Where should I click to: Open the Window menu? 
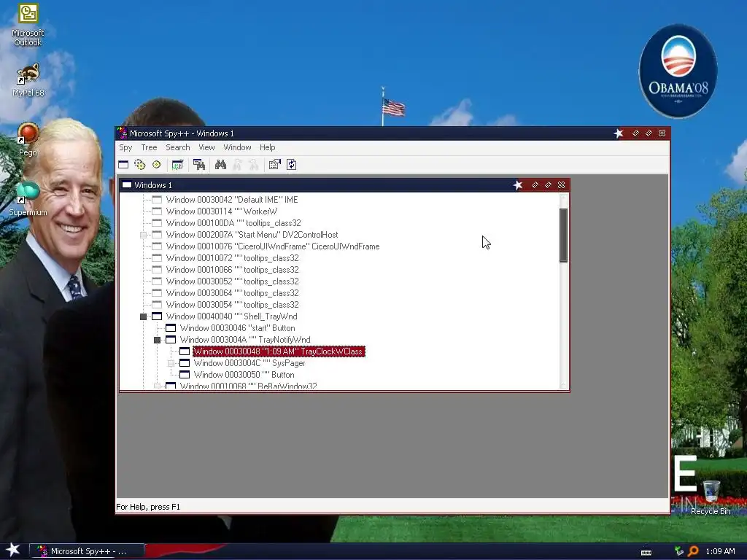237,147
